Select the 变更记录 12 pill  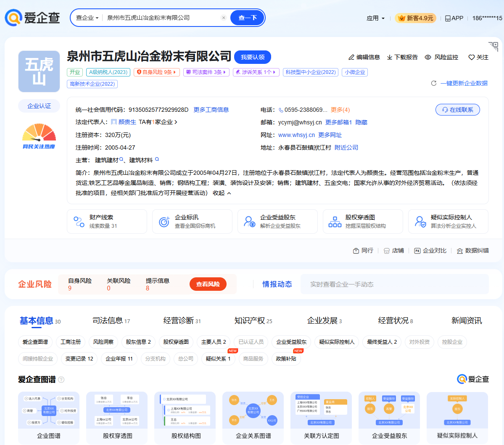tap(79, 359)
